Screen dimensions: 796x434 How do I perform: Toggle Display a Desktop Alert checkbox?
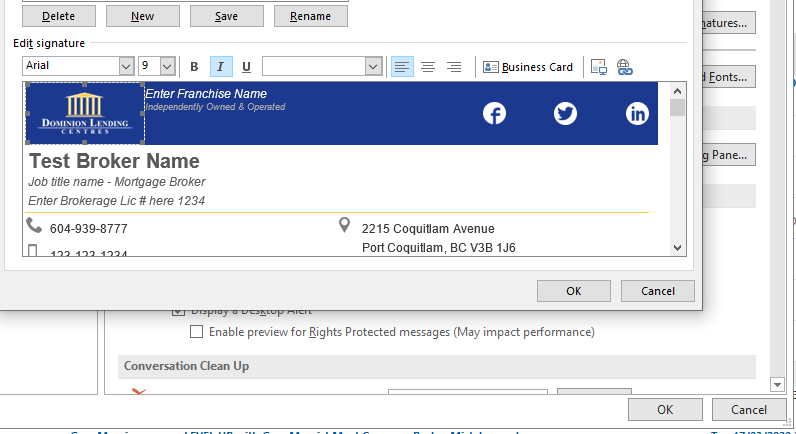click(x=178, y=311)
